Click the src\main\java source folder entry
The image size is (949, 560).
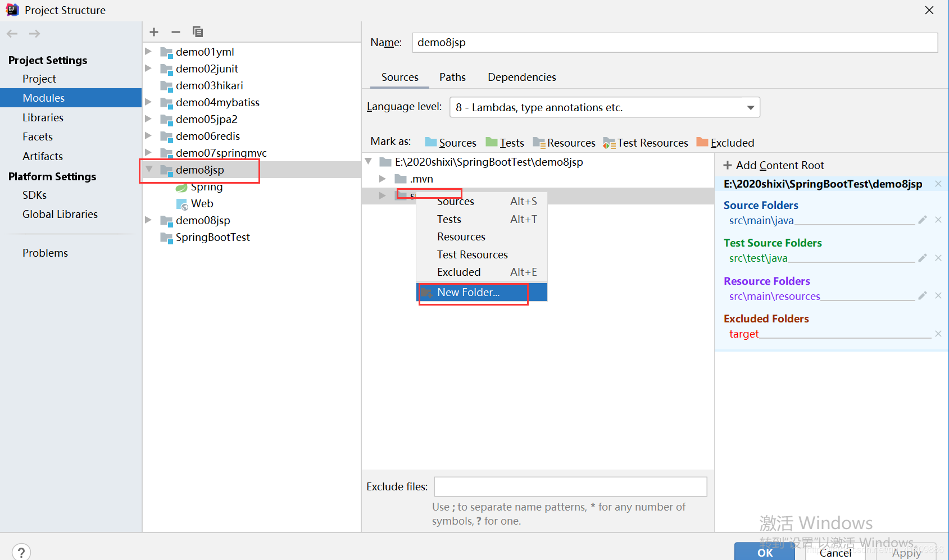761,220
